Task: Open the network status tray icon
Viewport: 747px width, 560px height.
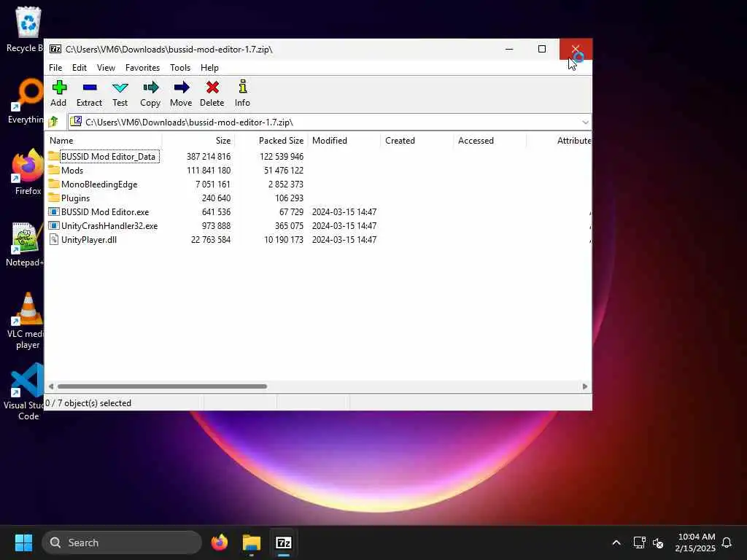Action: point(639,542)
